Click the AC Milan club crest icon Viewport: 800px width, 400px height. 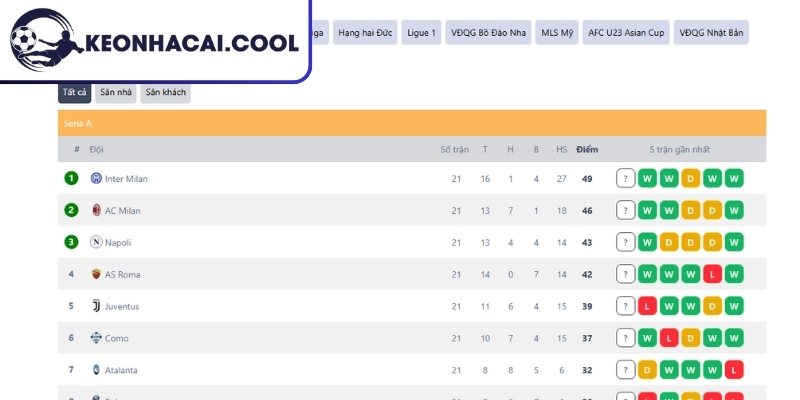click(96, 210)
